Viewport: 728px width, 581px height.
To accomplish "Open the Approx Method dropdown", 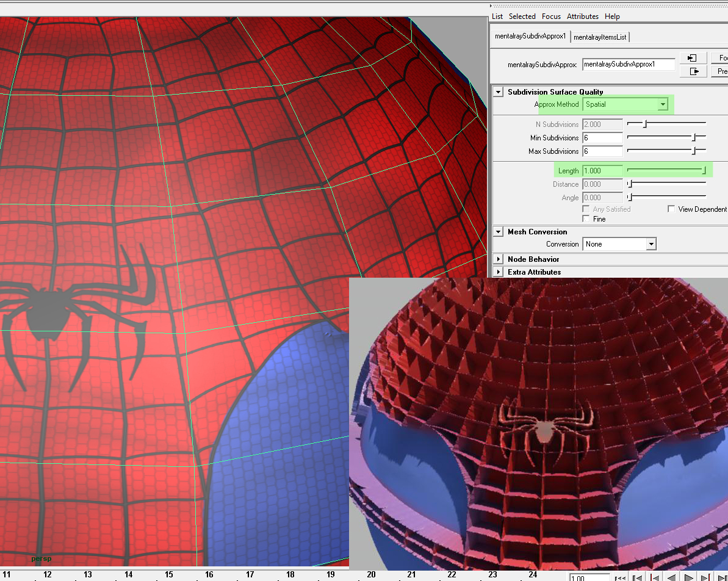I will point(625,104).
